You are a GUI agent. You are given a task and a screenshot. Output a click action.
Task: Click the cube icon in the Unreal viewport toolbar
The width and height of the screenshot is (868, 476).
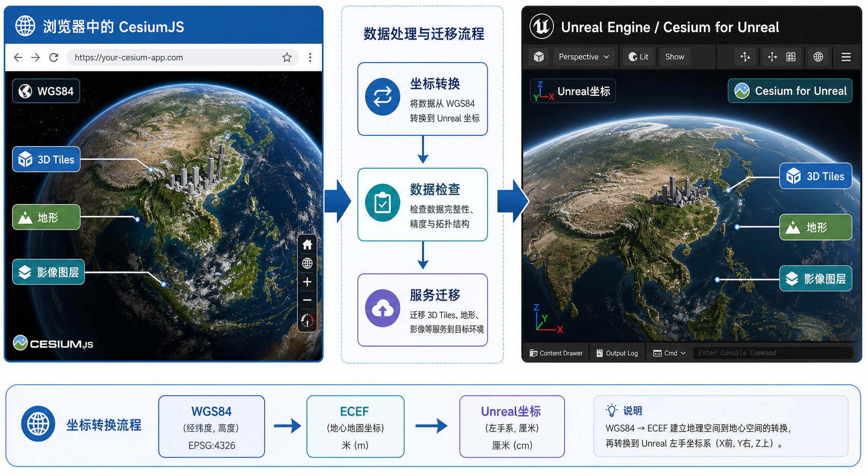point(539,57)
